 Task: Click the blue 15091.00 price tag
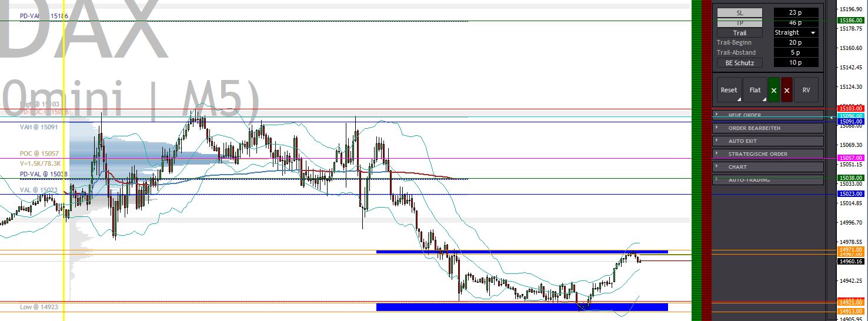point(851,122)
